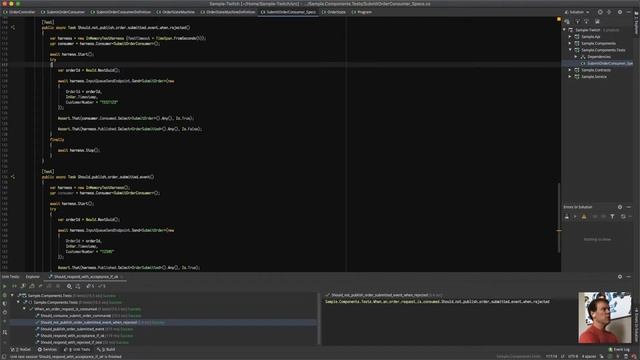Image resolution: width=640 pixels, height=360 pixels.
Task: Select test Should_respond_with_rejected_if_test
Action: (x=71, y=342)
